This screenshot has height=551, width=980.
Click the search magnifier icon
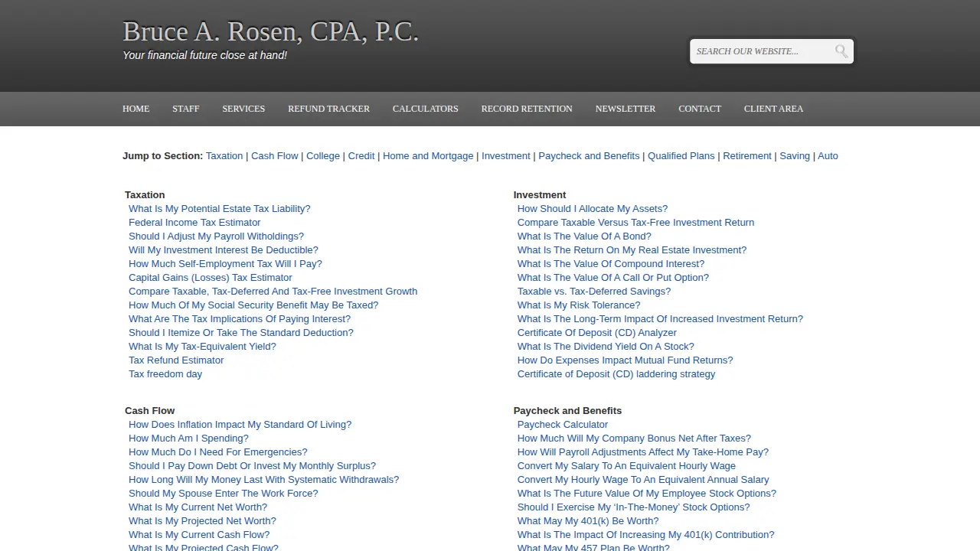841,51
